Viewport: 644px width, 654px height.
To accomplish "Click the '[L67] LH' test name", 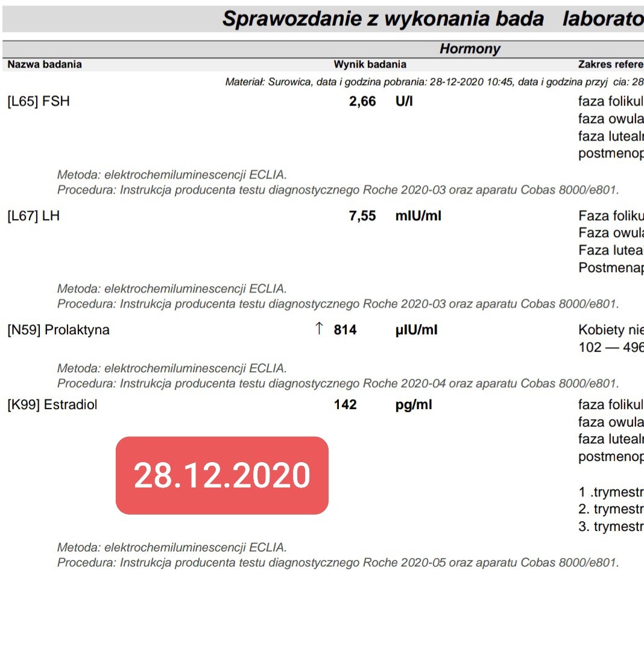I will [x=33, y=215].
